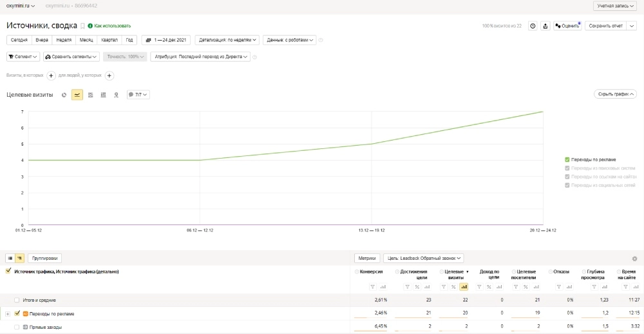Screen dimensions: 644x334
Task: Filter by Целевые визиты column
Action: point(444,287)
